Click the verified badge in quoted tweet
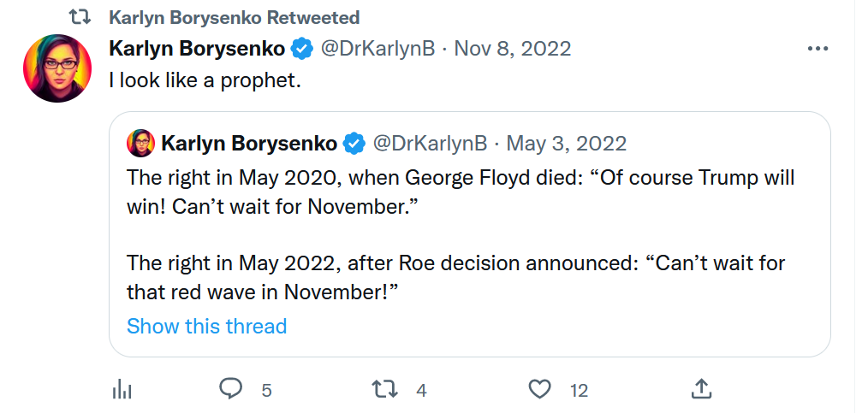The height and width of the screenshot is (413, 868). pyautogui.click(x=354, y=144)
